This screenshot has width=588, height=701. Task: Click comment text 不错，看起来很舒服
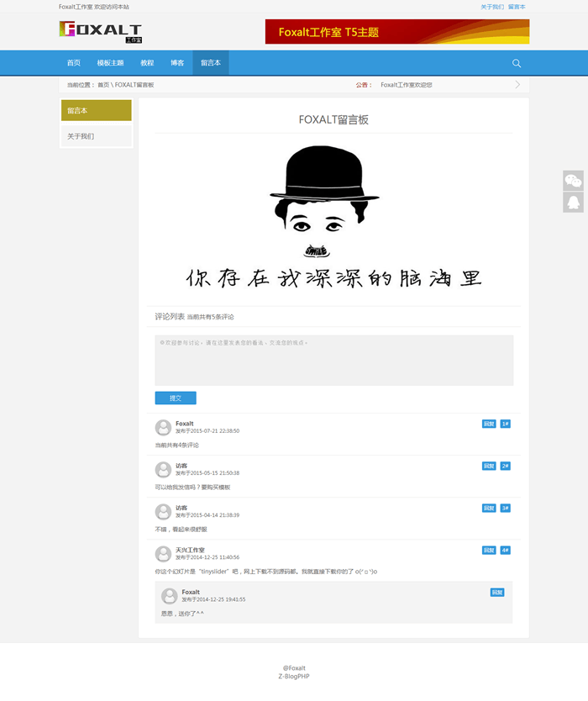tap(181, 530)
